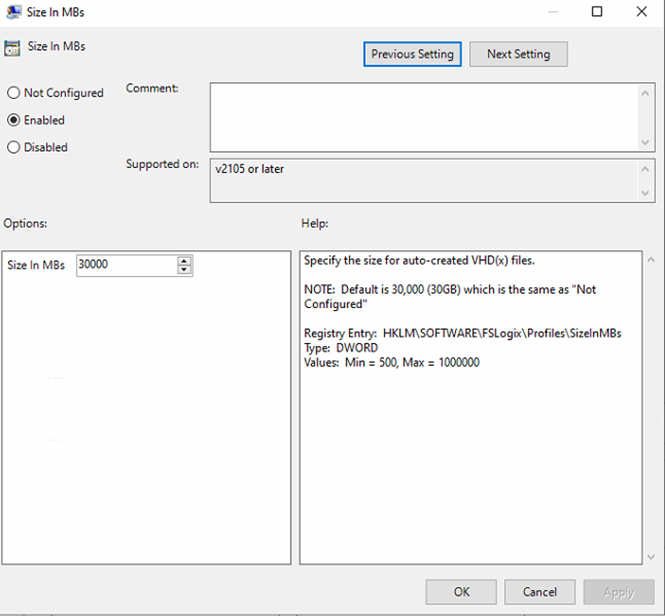Decrease Size In MBs with spinner down arrow
The width and height of the screenshot is (665, 616).
184,270
